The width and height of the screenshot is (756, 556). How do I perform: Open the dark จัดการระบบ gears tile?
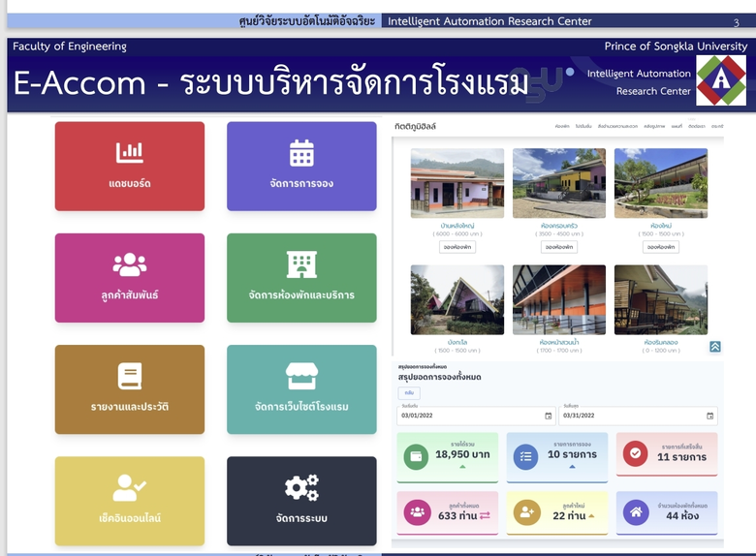click(301, 501)
